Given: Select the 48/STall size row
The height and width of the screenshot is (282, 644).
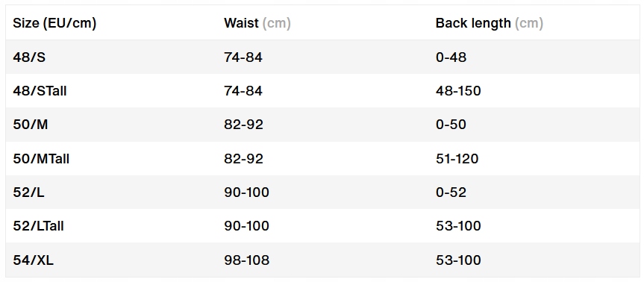Looking at the screenshot, I should pyautogui.click(x=322, y=91).
